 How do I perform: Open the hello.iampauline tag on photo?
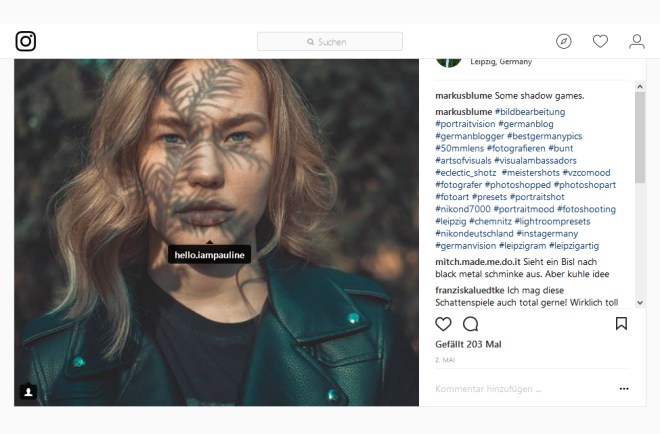(210, 255)
